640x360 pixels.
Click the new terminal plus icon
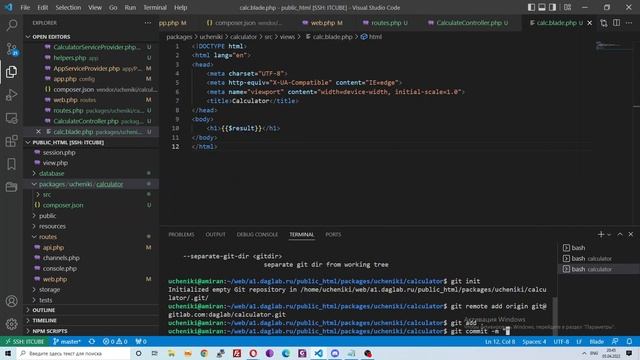click(601, 234)
